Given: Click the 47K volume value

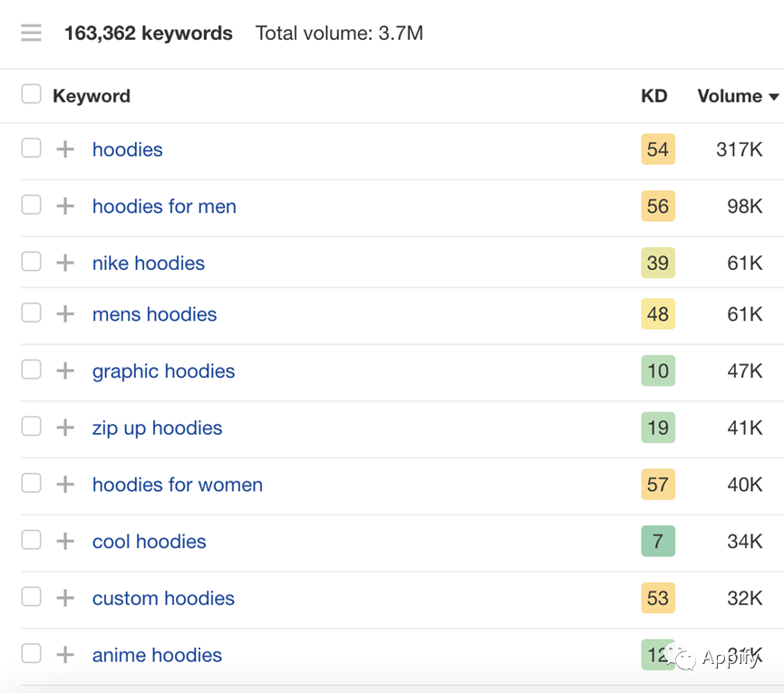Looking at the screenshot, I should [745, 371].
